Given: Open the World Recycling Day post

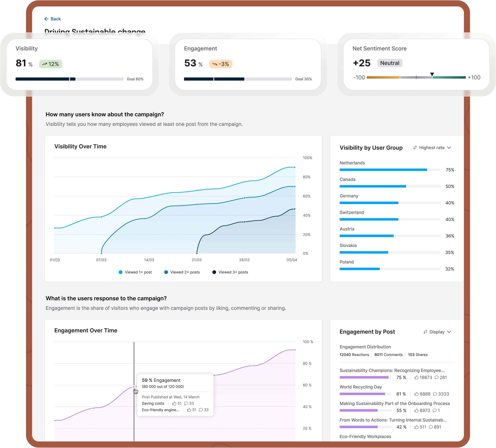Looking at the screenshot, I should pyautogui.click(x=361, y=387).
